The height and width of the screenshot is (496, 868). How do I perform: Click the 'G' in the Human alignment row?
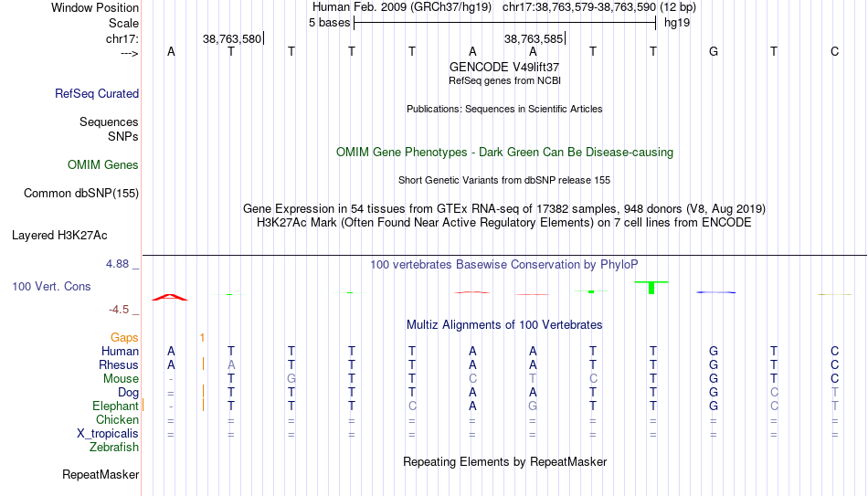pyautogui.click(x=714, y=352)
